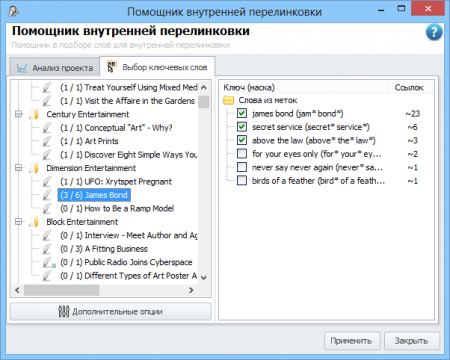Click the icon on Выбор ключевых слов tab

(x=111, y=67)
